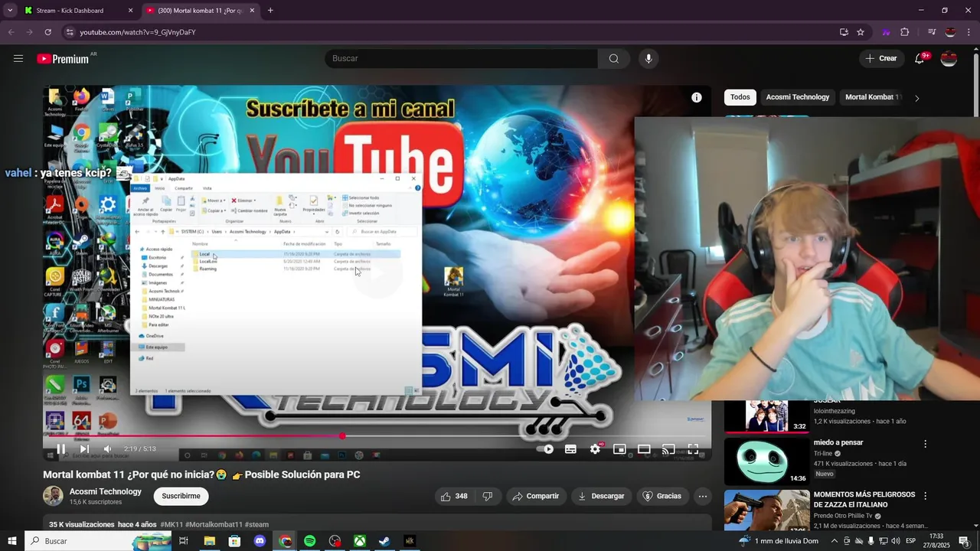This screenshot has width=980, height=551.
Task: Open video player settings gear
Action: (x=595, y=449)
